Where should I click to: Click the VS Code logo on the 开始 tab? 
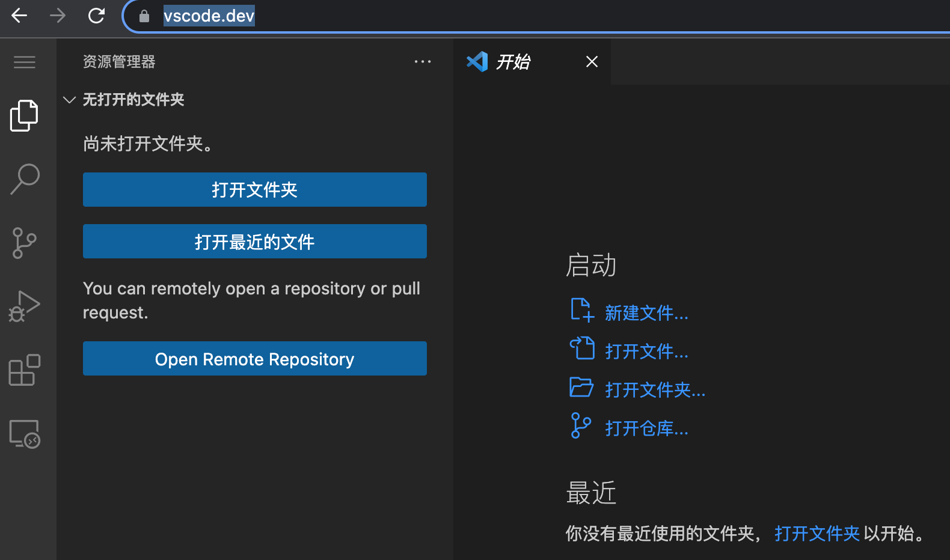[x=477, y=61]
